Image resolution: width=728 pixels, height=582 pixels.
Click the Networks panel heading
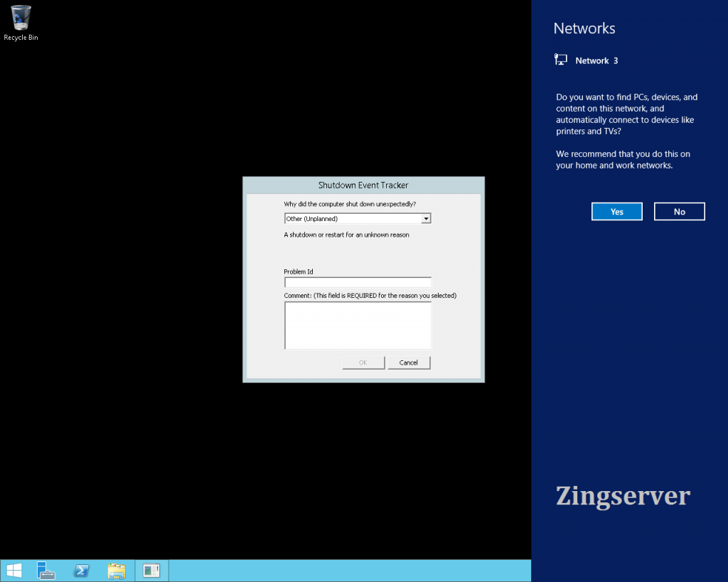point(584,28)
